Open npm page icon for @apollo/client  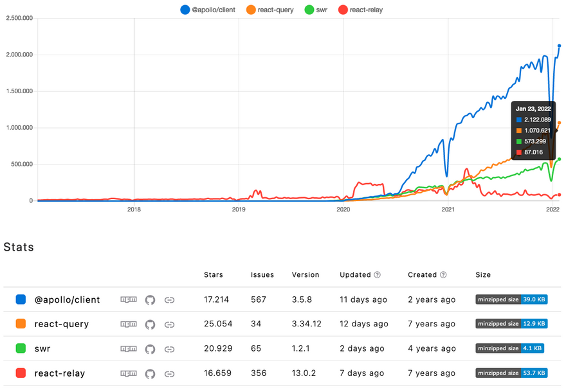[x=129, y=299]
